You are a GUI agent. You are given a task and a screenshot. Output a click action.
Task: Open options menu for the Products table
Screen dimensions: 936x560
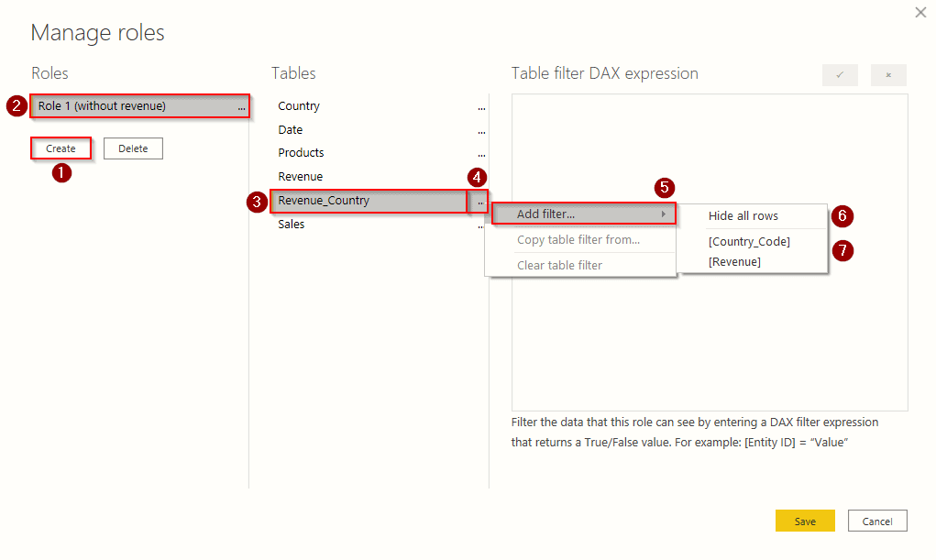pyautogui.click(x=481, y=152)
